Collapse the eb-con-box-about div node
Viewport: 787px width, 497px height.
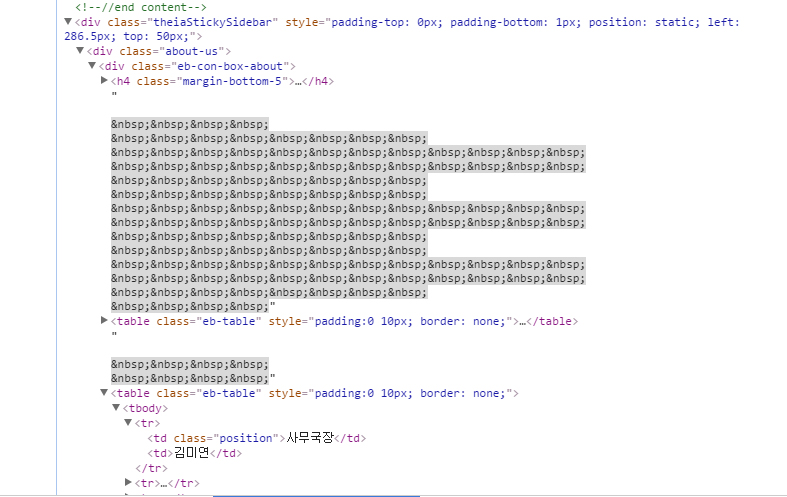(x=92, y=66)
